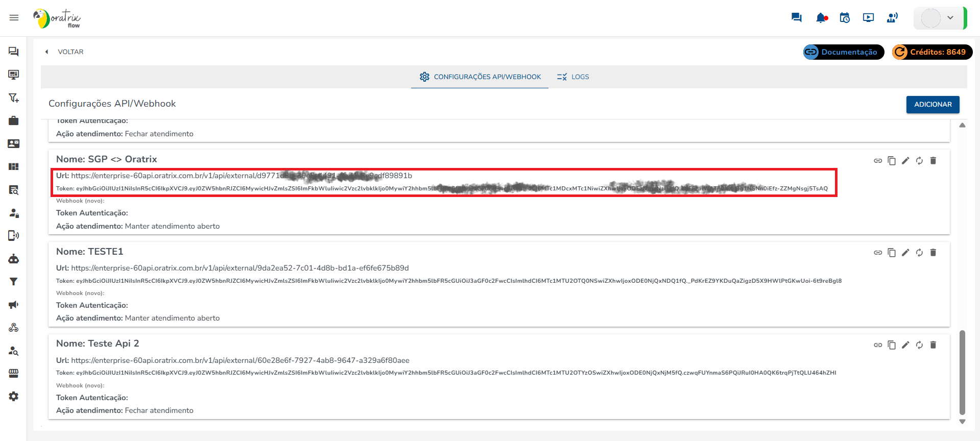Open the notifications bell
The image size is (980, 441).
click(x=821, y=18)
